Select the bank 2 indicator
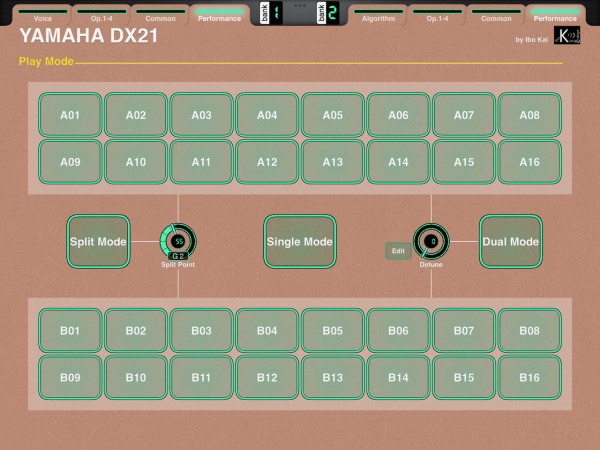This screenshot has height=450, width=600. point(328,13)
